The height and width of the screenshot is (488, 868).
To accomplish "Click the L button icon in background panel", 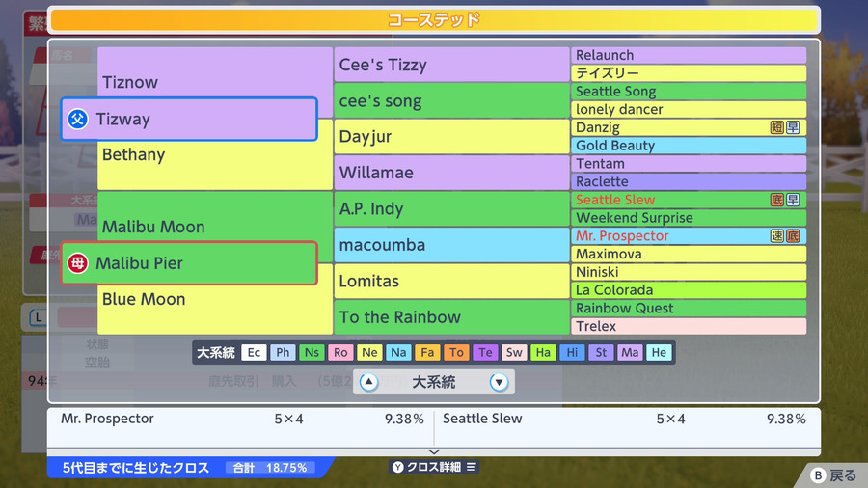I will pyautogui.click(x=38, y=317).
